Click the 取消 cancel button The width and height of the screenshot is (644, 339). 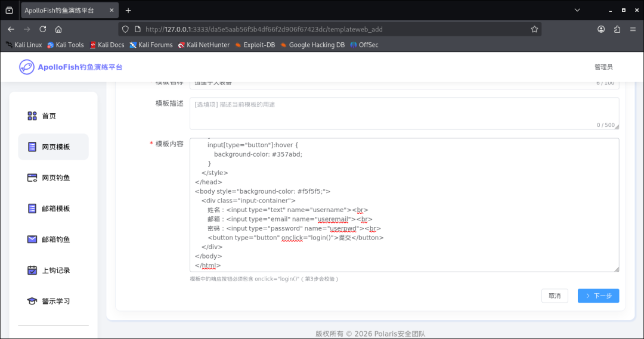click(x=555, y=296)
